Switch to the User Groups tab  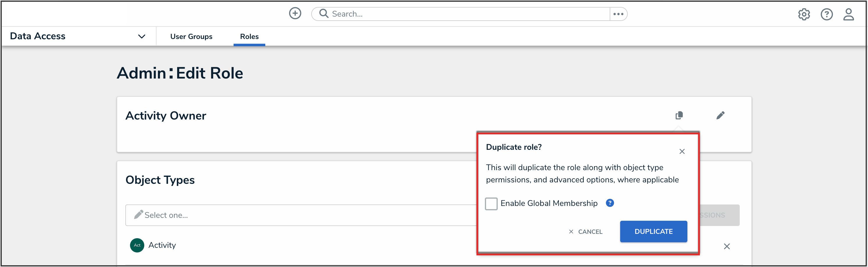191,36
